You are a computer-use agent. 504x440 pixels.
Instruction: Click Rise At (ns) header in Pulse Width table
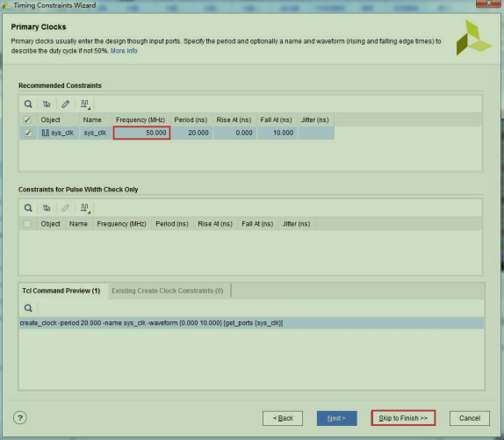click(215, 224)
